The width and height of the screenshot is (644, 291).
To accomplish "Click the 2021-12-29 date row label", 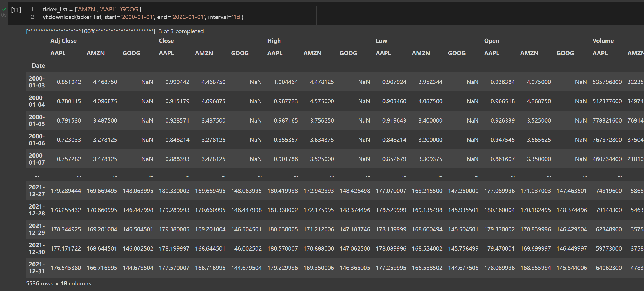I will point(37,229).
